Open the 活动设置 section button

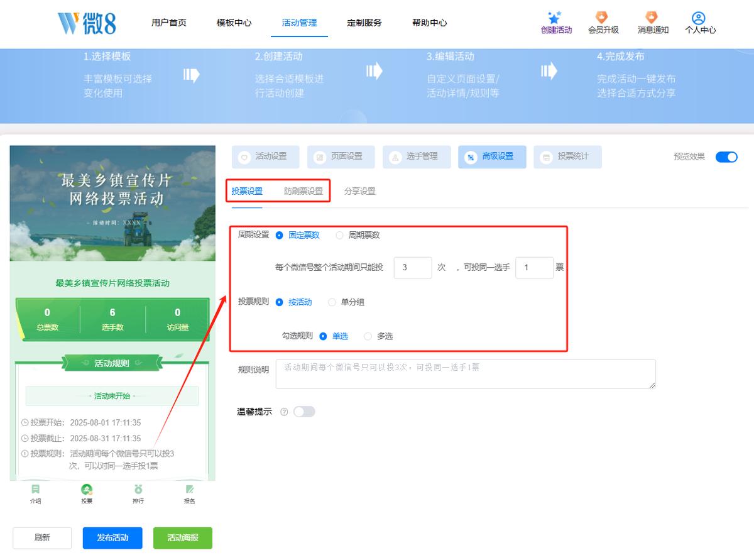[266, 156]
